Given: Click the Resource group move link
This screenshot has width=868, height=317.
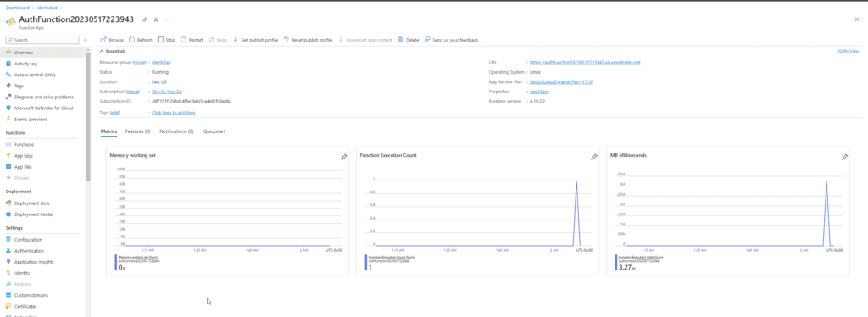Looking at the screenshot, I should pos(139,63).
